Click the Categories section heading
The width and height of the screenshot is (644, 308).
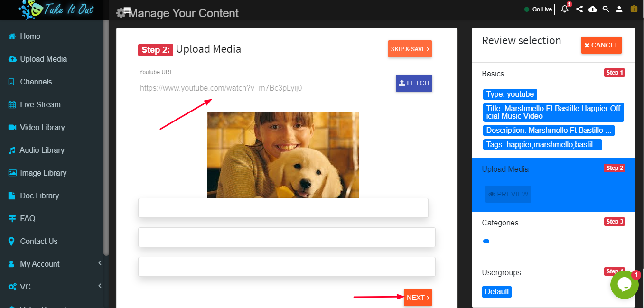pos(500,223)
